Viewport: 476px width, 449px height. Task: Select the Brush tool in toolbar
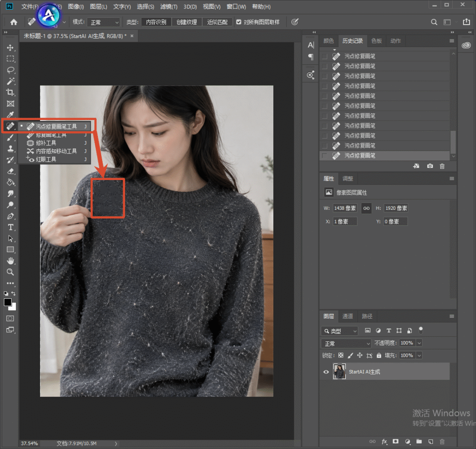tap(11, 137)
